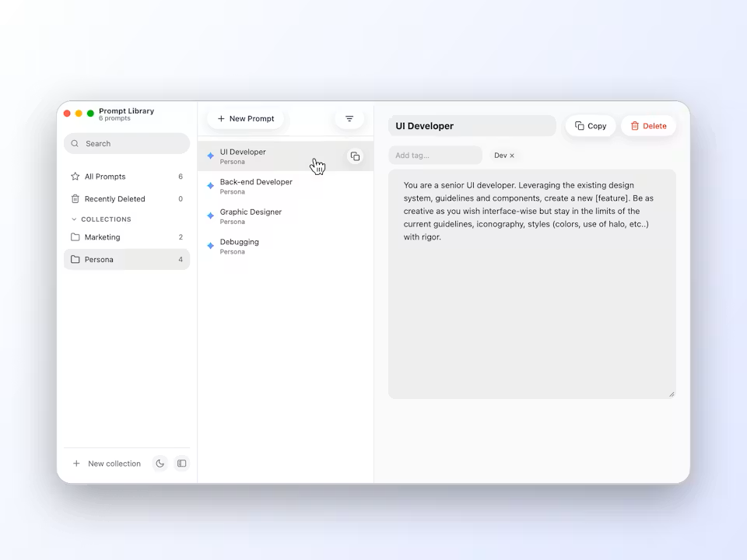
Task: Click into the prompt text area
Action: point(532,285)
